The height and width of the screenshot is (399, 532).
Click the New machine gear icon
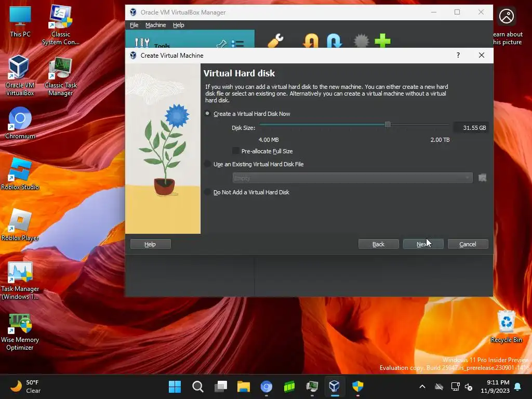pos(361,41)
